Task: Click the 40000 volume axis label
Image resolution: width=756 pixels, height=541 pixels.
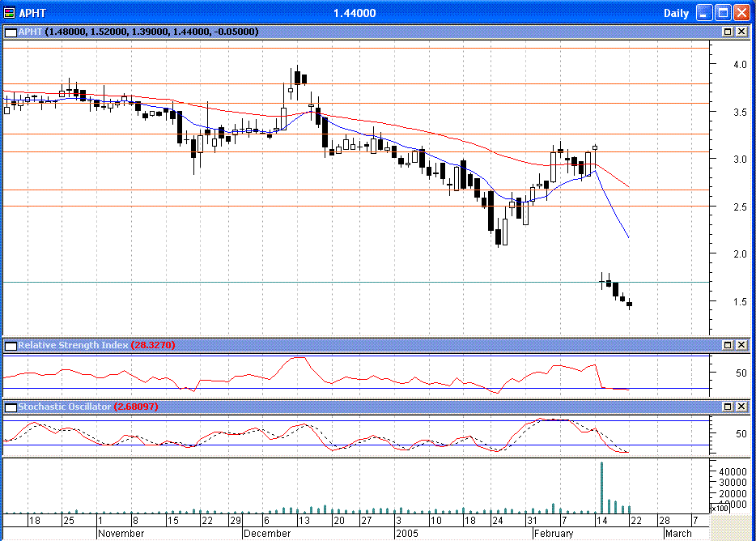Action: click(x=733, y=471)
